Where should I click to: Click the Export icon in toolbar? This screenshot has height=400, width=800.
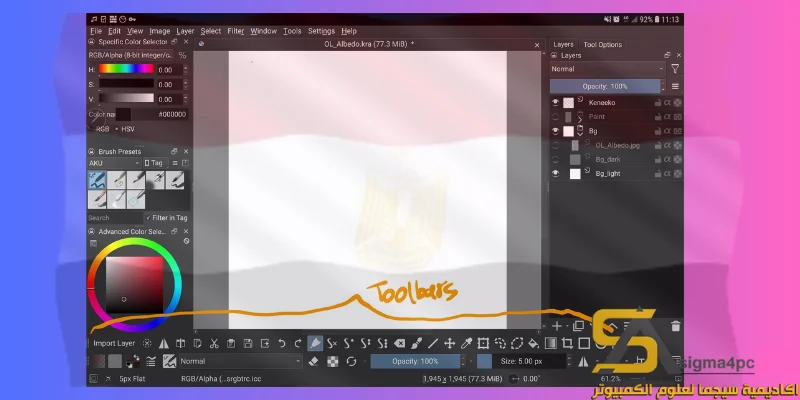pos(265,343)
